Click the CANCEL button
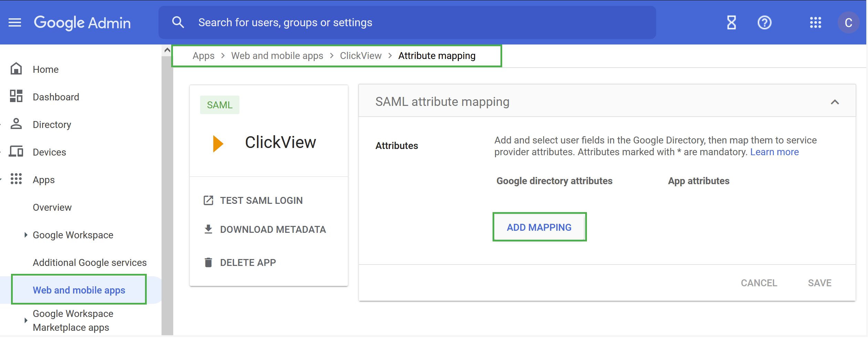This screenshot has width=868, height=338. click(759, 283)
